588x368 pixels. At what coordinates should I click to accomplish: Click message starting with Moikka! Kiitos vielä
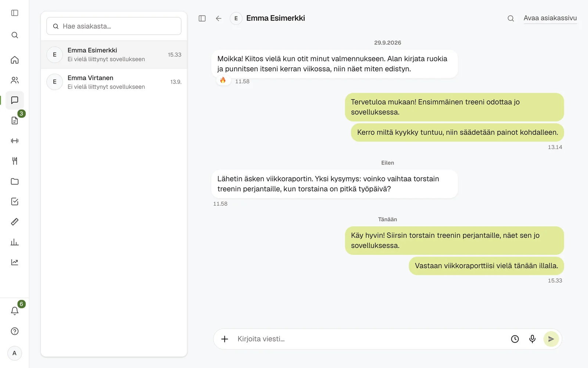[334, 64]
